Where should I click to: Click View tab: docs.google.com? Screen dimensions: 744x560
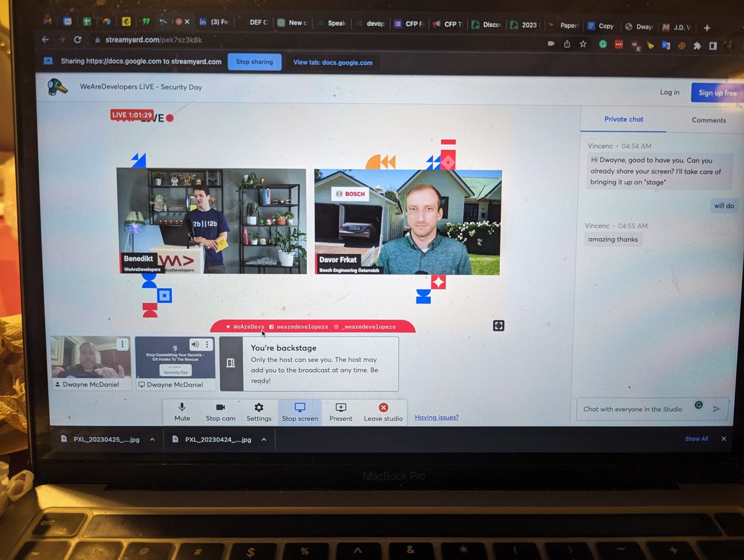click(333, 63)
